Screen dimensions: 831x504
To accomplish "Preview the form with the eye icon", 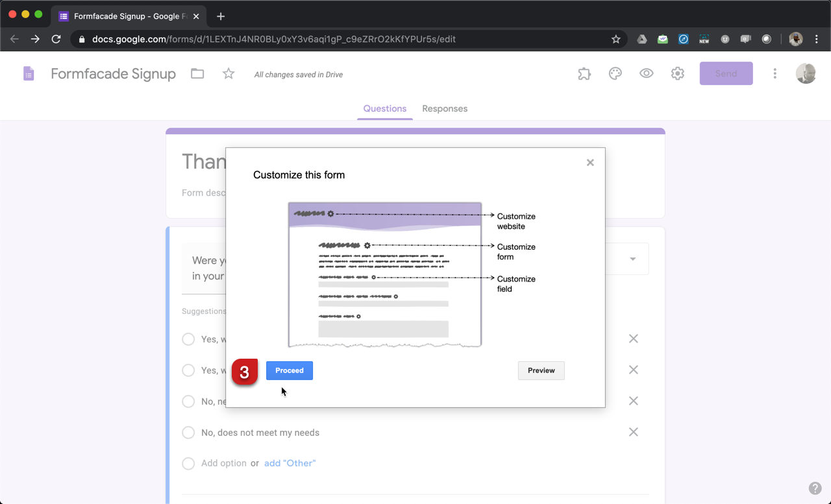I will [x=646, y=73].
